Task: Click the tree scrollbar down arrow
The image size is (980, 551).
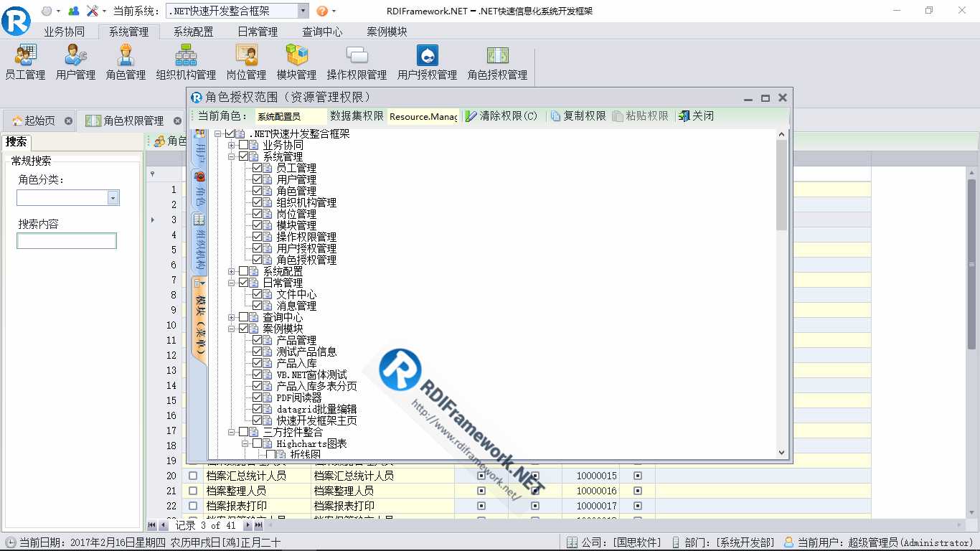Action: [782, 453]
